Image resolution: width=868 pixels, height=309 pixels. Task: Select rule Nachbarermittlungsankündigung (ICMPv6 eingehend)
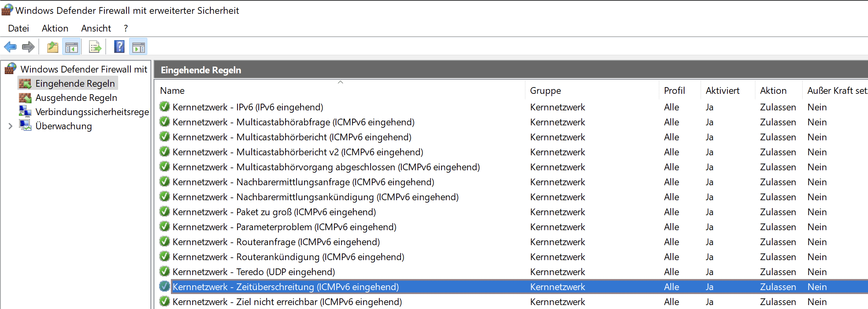point(315,197)
